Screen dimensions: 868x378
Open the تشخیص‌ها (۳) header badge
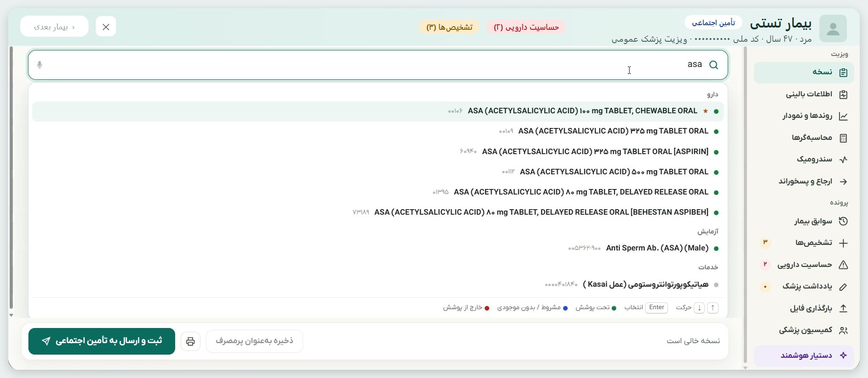click(x=449, y=27)
